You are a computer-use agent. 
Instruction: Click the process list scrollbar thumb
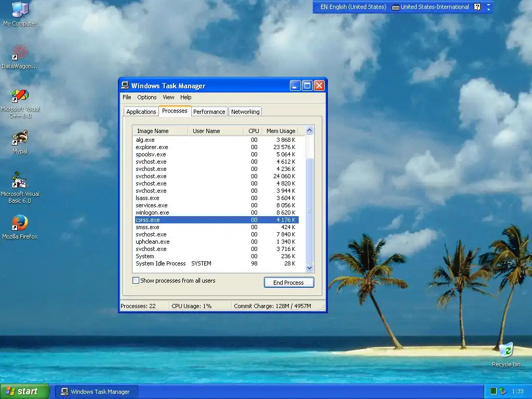[309, 210]
